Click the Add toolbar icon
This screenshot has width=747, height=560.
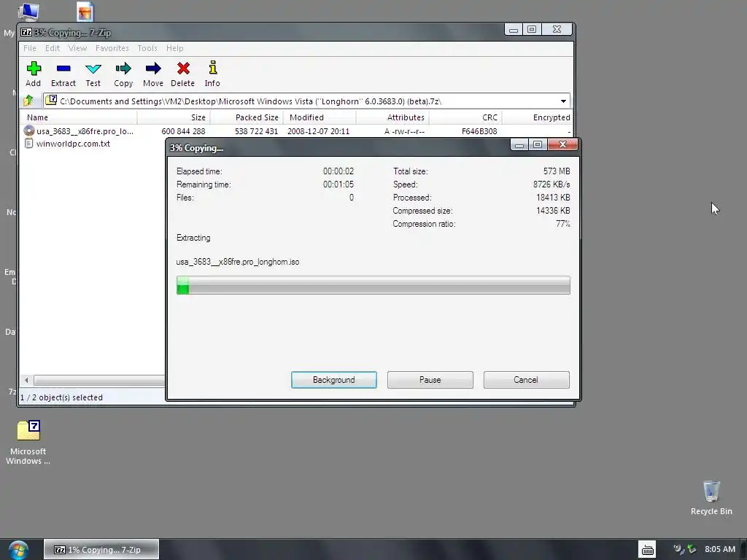tap(34, 69)
